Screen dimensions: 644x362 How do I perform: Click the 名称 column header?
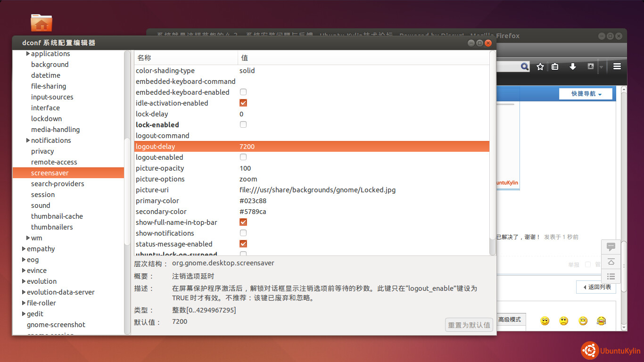pyautogui.click(x=144, y=58)
